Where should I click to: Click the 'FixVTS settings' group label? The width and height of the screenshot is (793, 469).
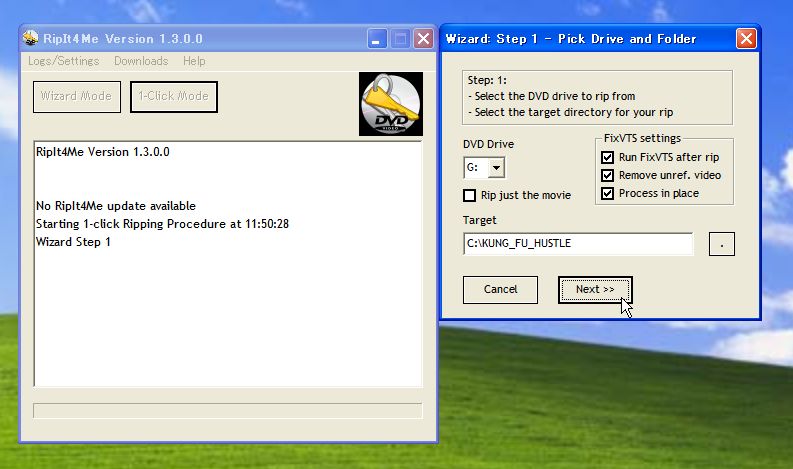(642, 138)
